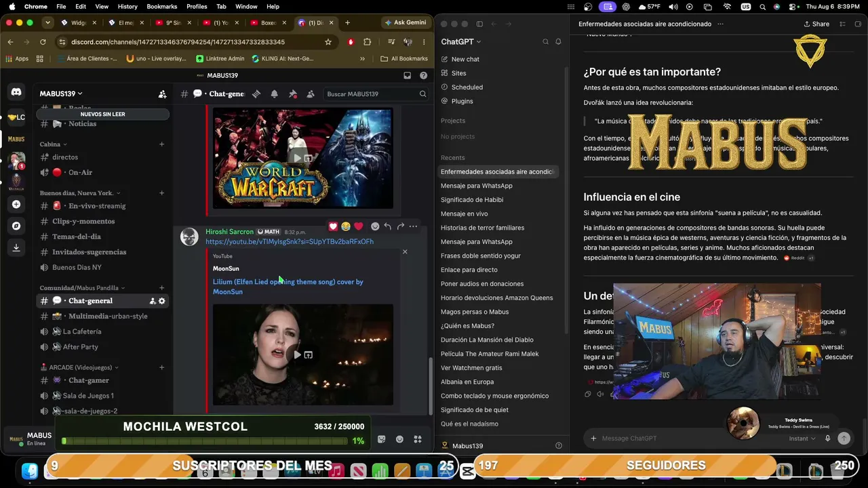Screen dimensions: 868x488
Task: Open Discord's download apps icon
Action: 16,247
